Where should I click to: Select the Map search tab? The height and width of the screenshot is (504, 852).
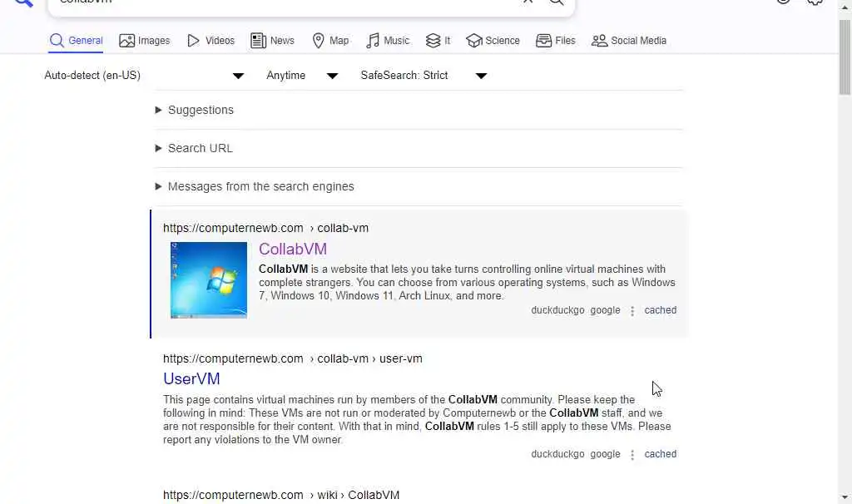pyautogui.click(x=330, y=41)
